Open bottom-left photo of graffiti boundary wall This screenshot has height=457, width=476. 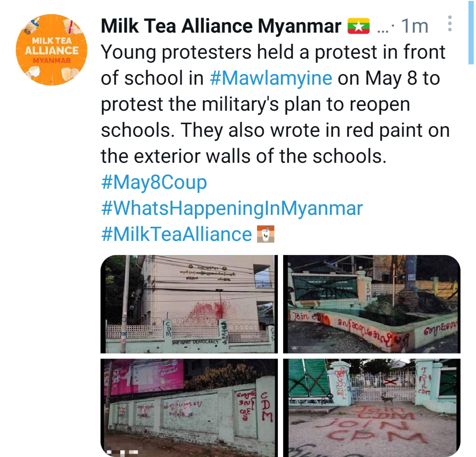point(189,408)
